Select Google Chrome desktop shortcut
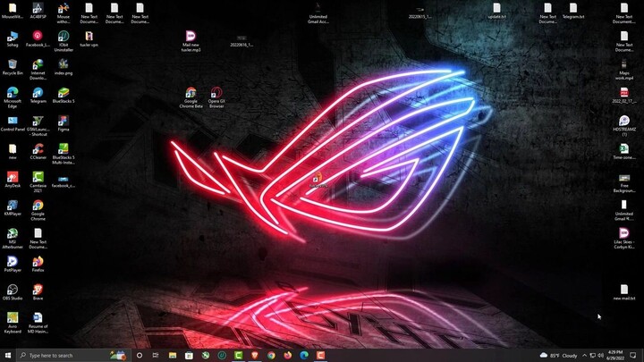The height and width of the screenshot is (362, 644). pyautogui.click(x=38, y=210)
